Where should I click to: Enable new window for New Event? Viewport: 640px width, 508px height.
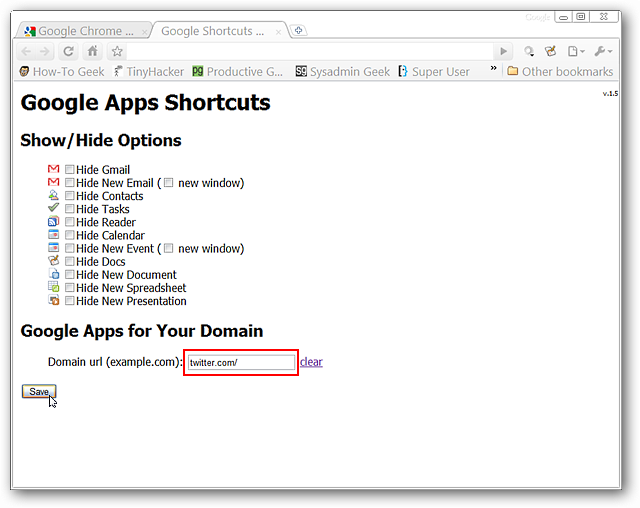(169, 248)
